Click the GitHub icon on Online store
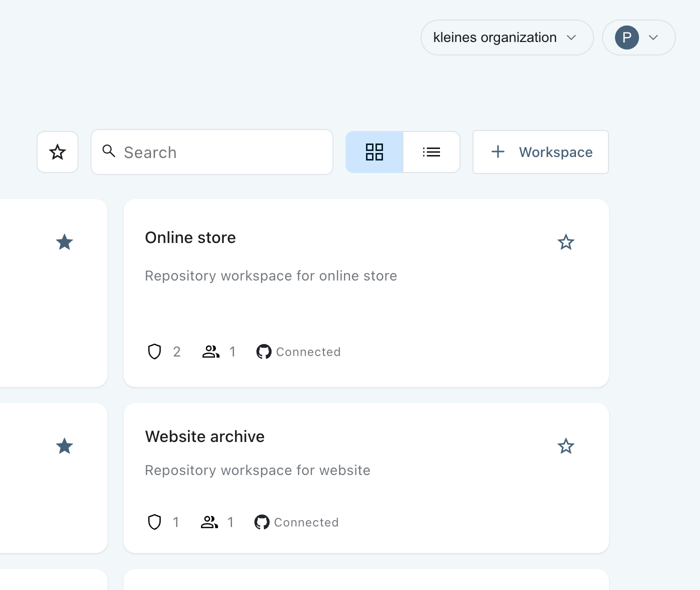 264,351
